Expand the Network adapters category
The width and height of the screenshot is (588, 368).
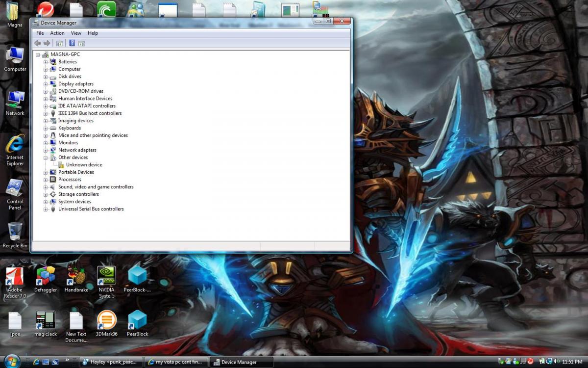46,150
